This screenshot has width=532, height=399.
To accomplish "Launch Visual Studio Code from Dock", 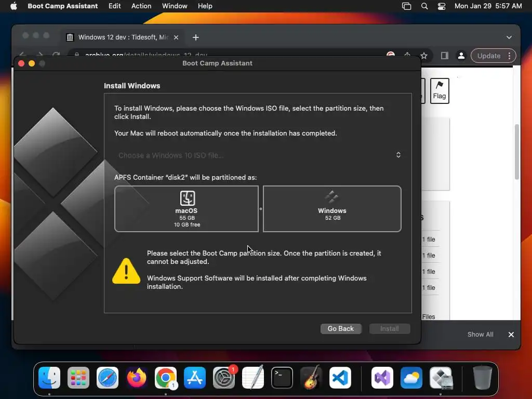I will tap(340, 378).
